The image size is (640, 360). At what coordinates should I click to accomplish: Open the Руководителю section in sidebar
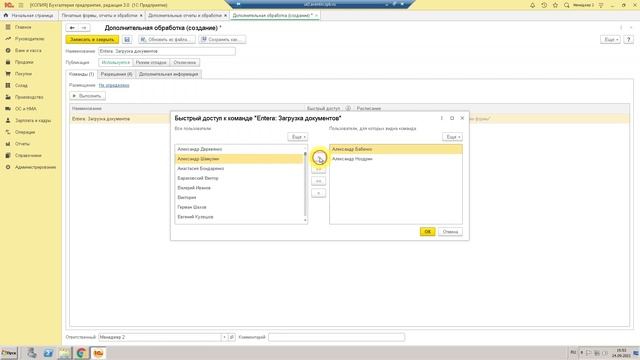pyautogui.click(x=29, y=39)
